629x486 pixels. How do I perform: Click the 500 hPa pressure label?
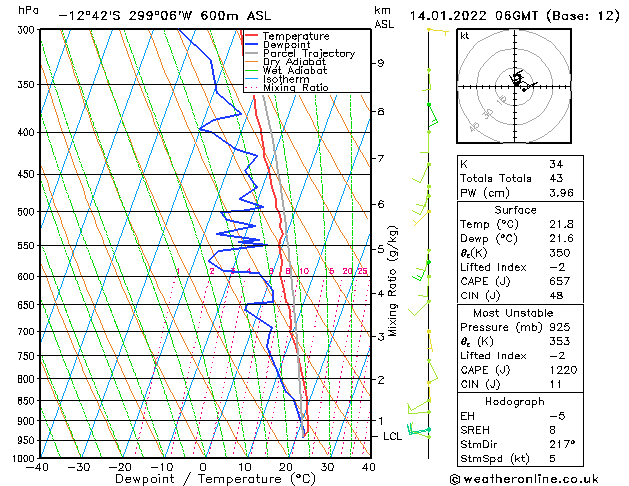coord(28,212)
